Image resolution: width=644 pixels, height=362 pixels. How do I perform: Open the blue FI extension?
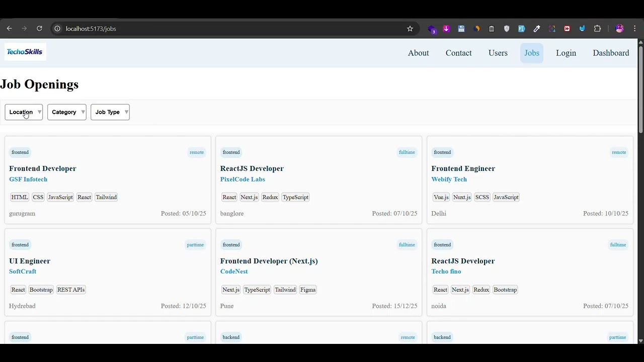tap(522, 29)
